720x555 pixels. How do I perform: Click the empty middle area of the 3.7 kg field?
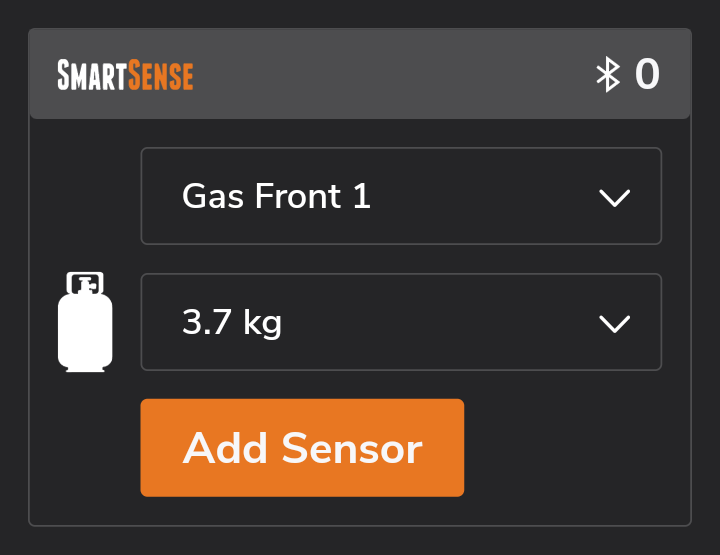click(440, 322)
